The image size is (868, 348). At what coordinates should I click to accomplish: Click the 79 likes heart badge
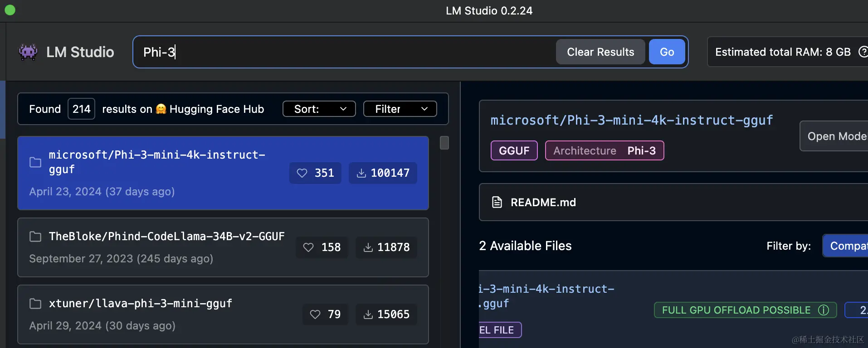click(x=325, y=314)
